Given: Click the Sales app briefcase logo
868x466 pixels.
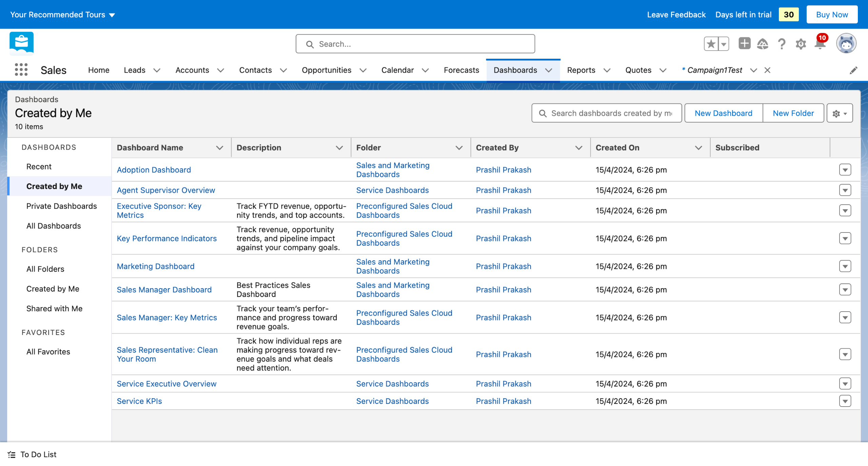Looking at the screenshot, I should pos(22,43).
